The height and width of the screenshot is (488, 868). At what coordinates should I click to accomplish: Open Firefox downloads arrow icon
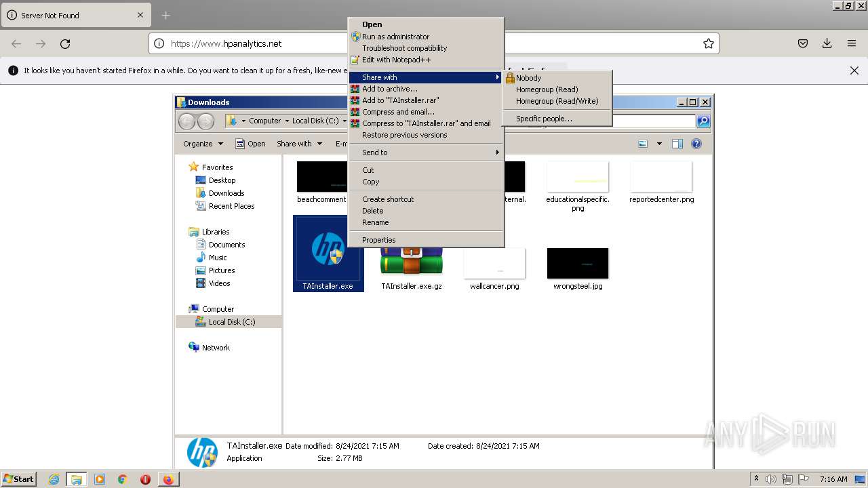pyautogui.click(x=827, y=43)
